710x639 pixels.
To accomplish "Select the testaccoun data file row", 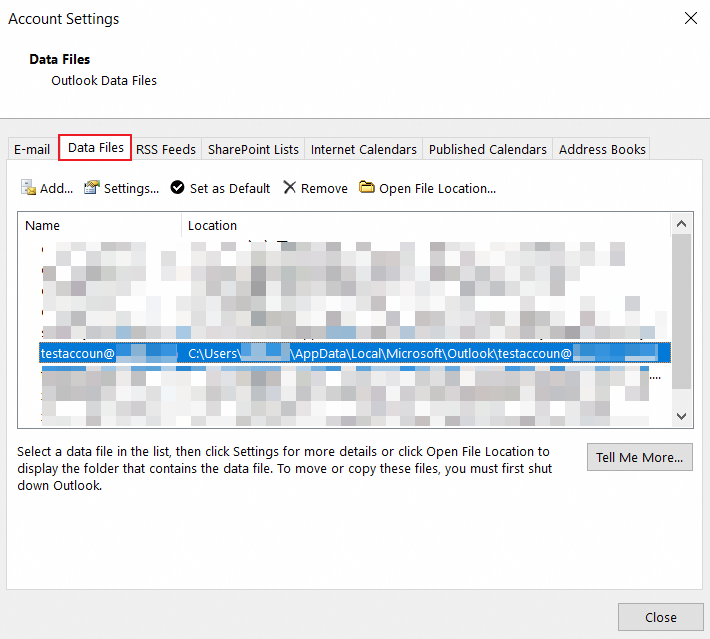I will point(355,353).
